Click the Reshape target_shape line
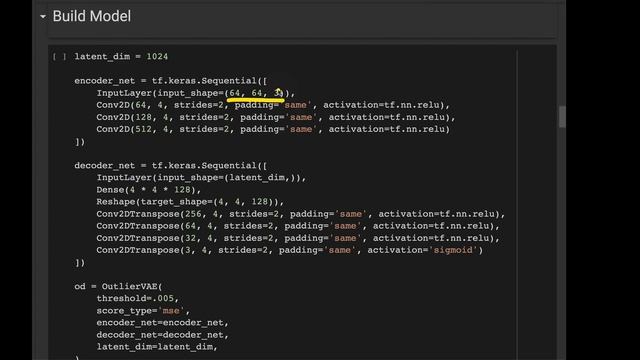The image size is (640, 360). (x=190, y=202)
